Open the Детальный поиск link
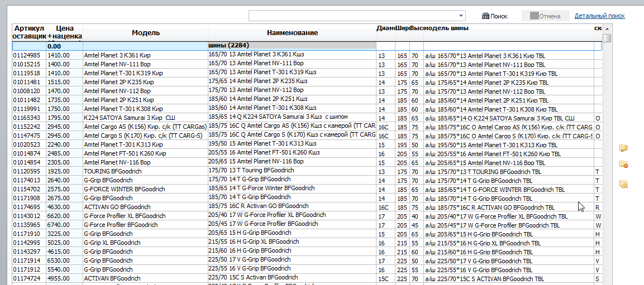 click(600, 16)
